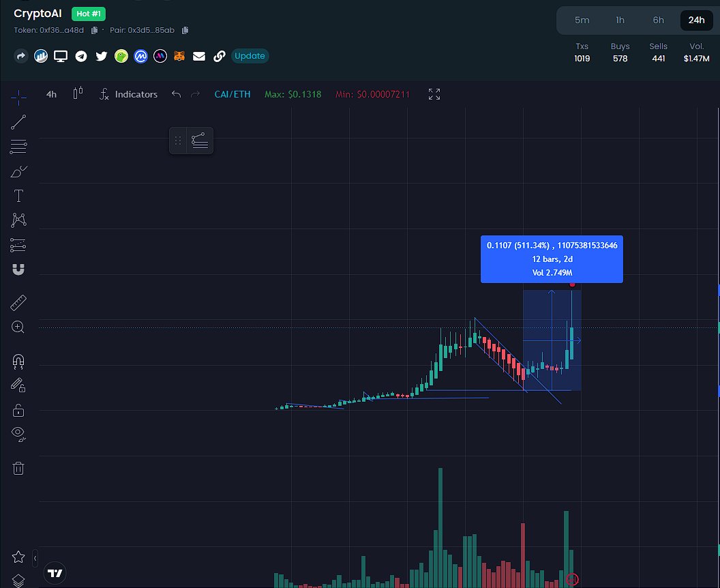This screenshot has width=720, height=588.
Task: Click the favorites star icon
Action: click(x=18, y=557)
